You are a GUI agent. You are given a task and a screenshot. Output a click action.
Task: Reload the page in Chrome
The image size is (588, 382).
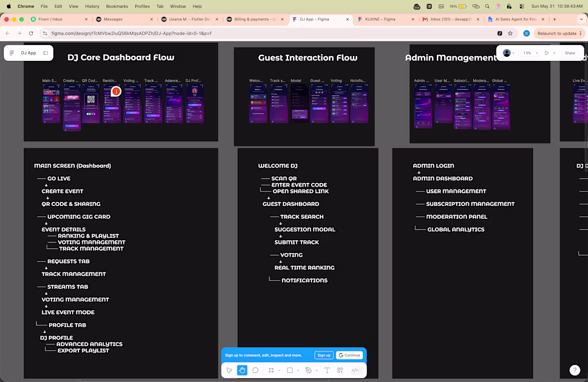click(31, 33)
